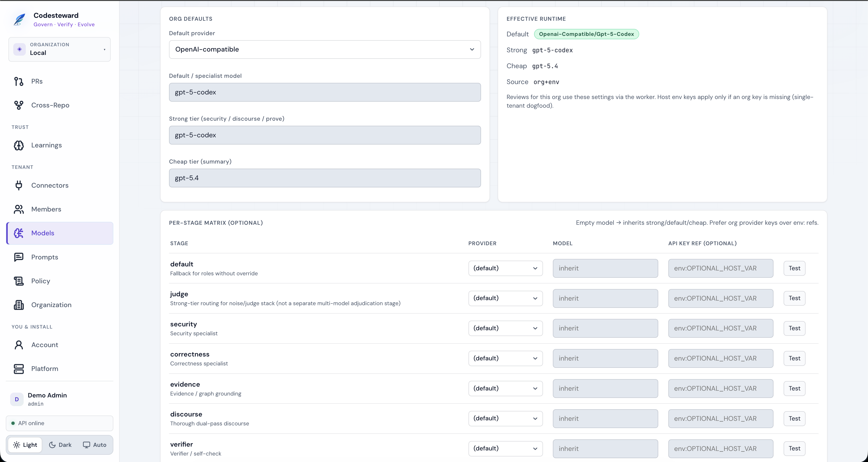This screenshot has height=462, width=868.
Task: Click the Codesteward feather logo
Action: click(20, 19)
